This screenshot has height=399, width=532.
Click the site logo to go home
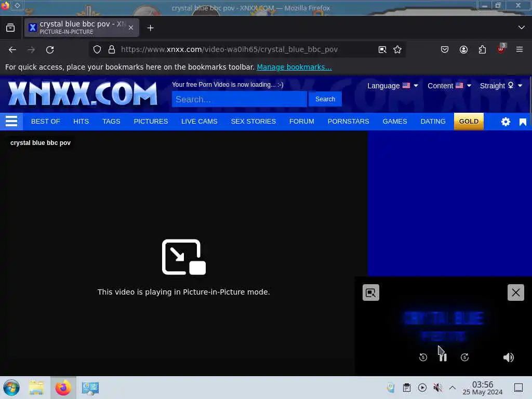(x=83, y=94)
